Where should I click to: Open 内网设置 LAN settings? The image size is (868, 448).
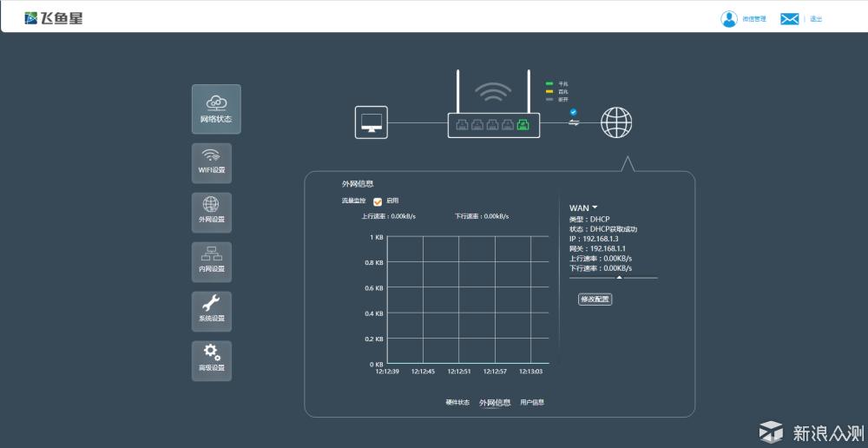tap(211, 260)
